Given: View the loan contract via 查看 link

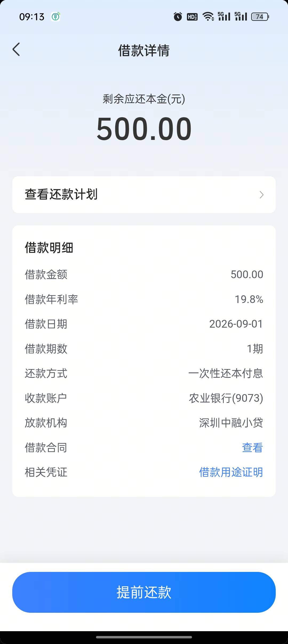Looking at the screenshot, I should (252, 447).
